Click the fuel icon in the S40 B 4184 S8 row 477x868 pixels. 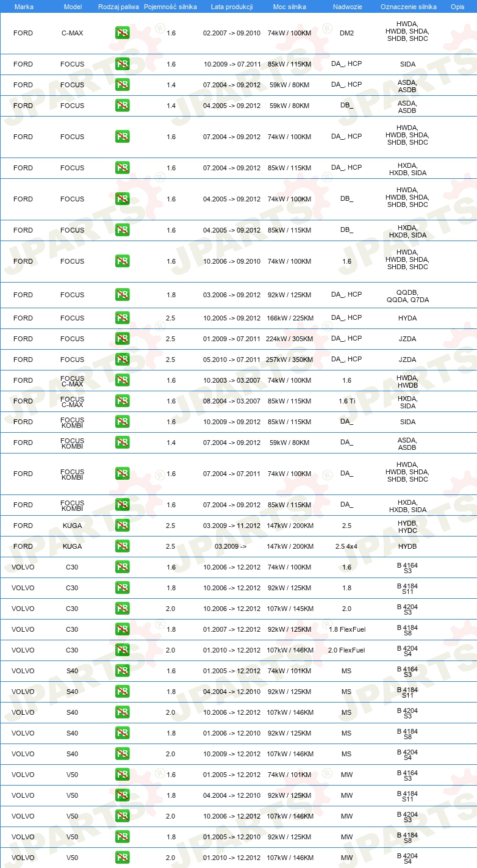coord(122,733)
